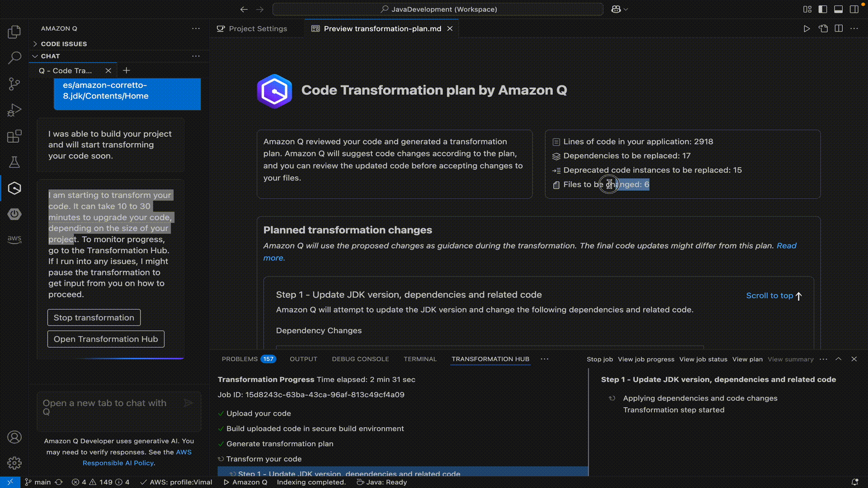Open the Explorer view
Viewport: 868px width, 488px height.
14,32
